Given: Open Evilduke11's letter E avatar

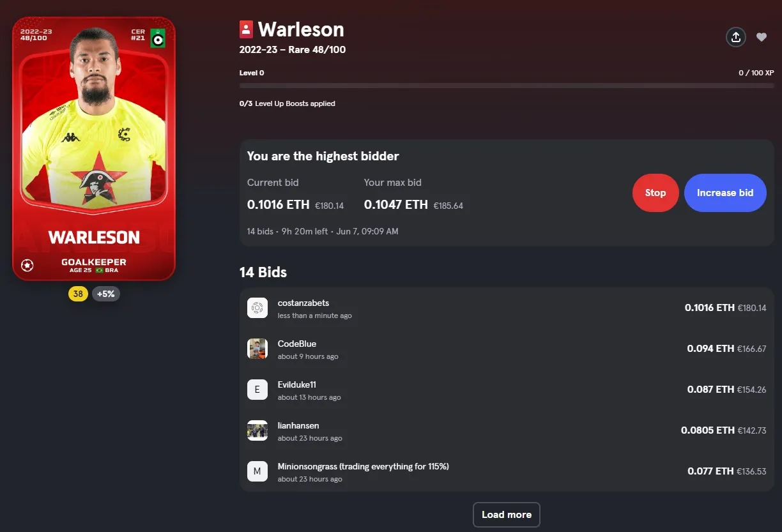Looking at the screenshot, I should (x=257, y=390).
